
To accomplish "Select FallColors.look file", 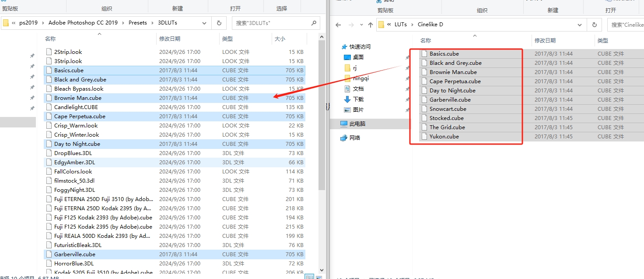I will pyautogui.click(x=175, y=171).
